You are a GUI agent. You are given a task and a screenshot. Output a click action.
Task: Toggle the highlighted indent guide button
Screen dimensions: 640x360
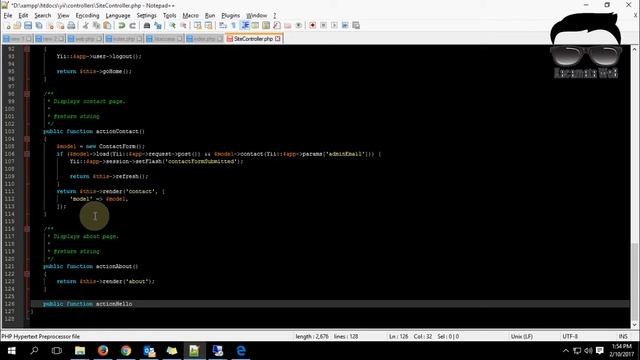click(x=245, y=25)
